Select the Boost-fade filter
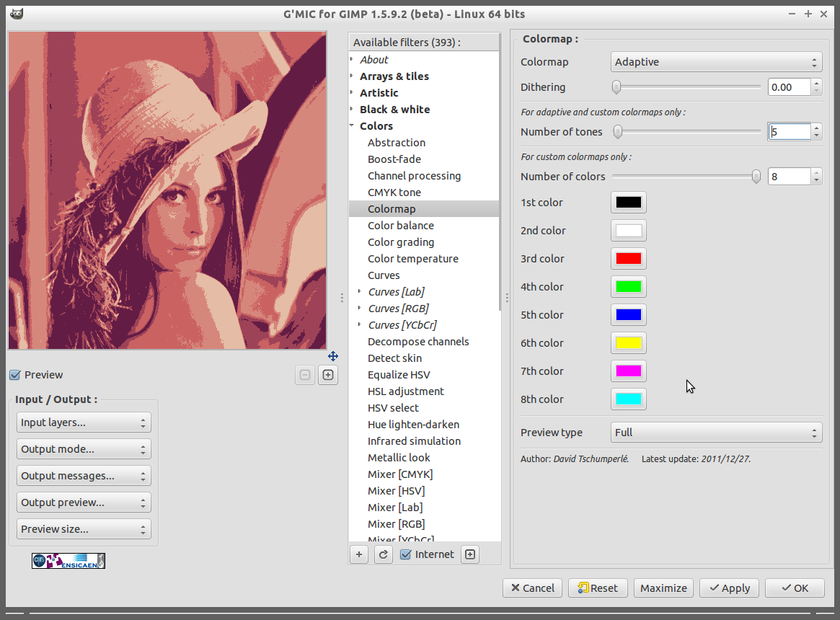Screen dimensions: 840x620 394,159
